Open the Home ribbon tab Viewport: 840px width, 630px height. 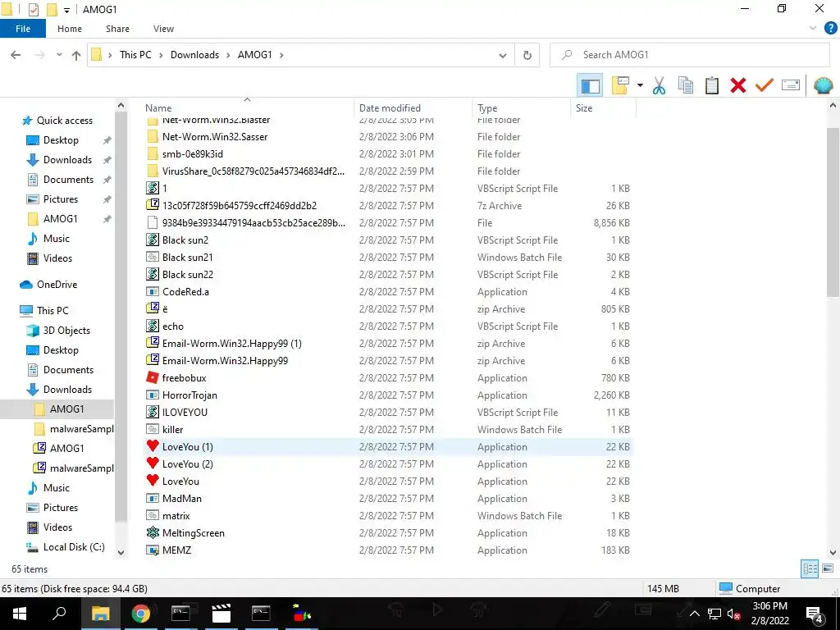70,29
